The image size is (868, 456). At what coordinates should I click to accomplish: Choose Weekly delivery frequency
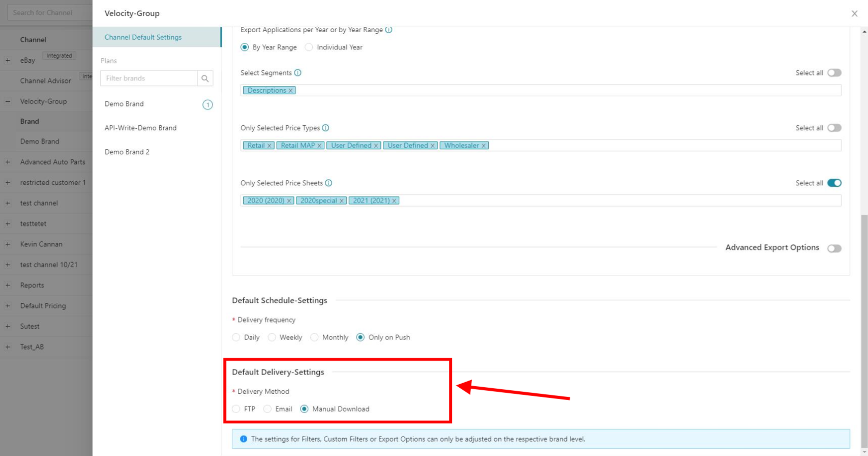coord(272,337)
